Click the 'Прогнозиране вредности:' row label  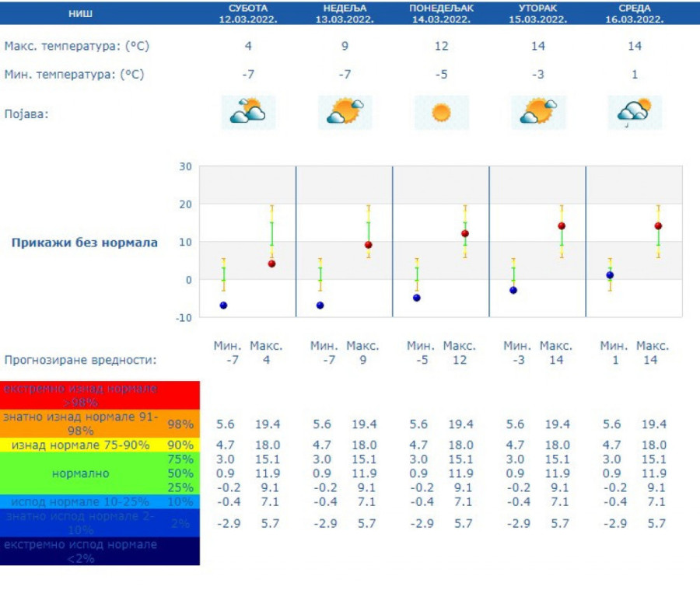click(80, 361)
